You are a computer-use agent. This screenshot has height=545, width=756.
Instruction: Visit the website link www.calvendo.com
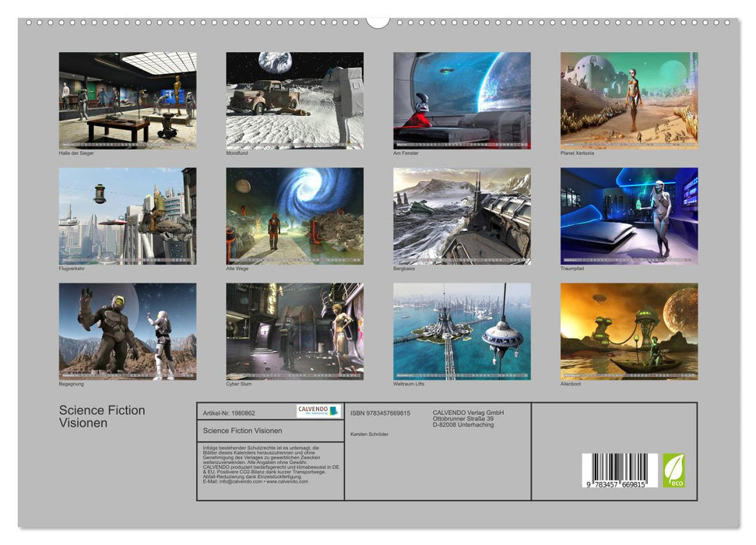[x=287, y=481]
